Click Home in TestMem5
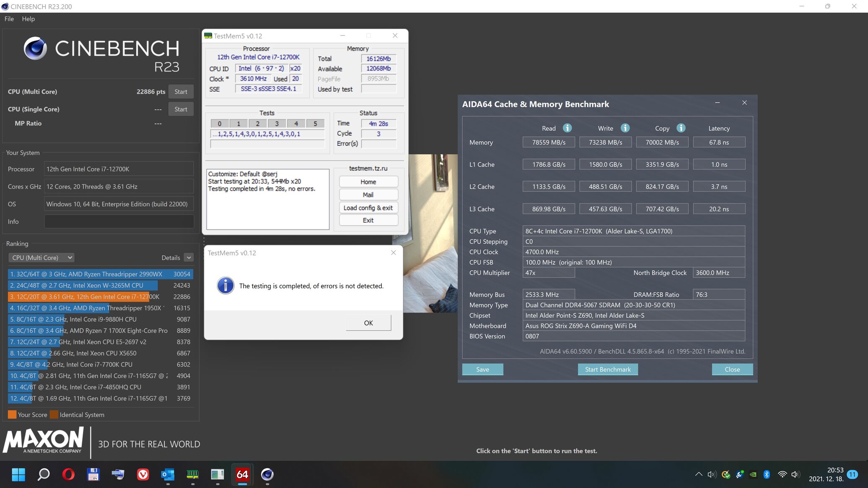The height and width of the screenshot is (488, 868). (x=368, y=182)
